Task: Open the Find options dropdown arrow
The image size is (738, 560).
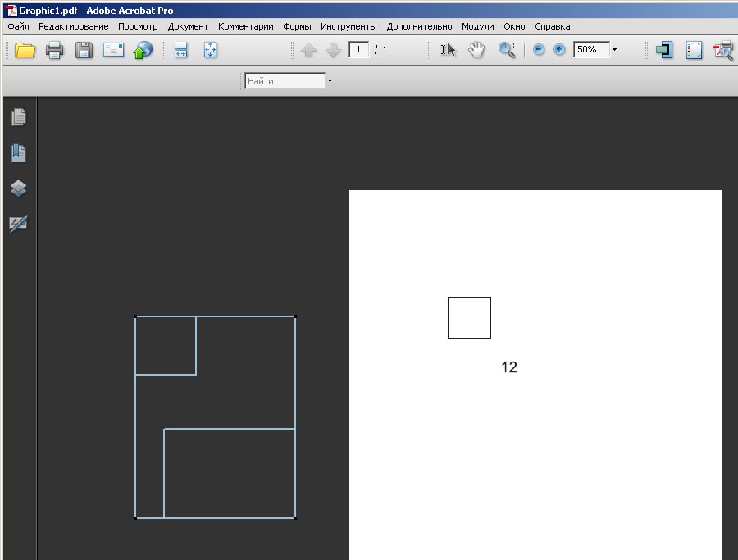Action: tap(330, 81)
